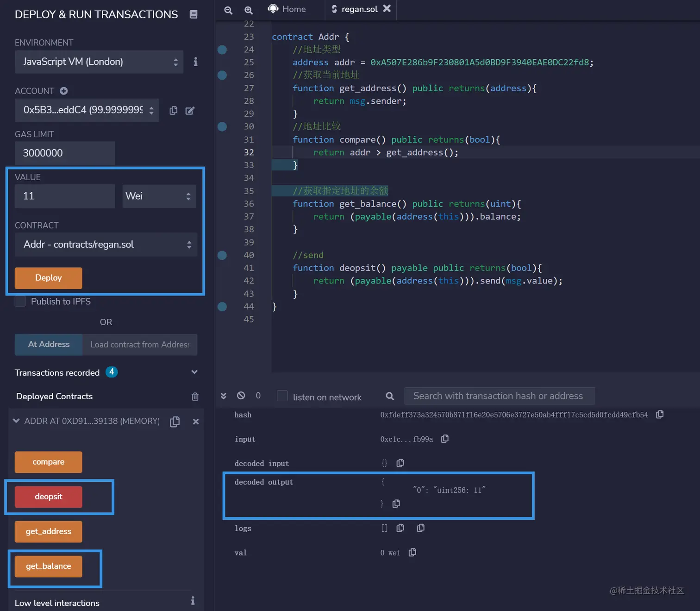Enable Publish to IPFS checkbox
This screenshot has height=611, width=700.
20,301
